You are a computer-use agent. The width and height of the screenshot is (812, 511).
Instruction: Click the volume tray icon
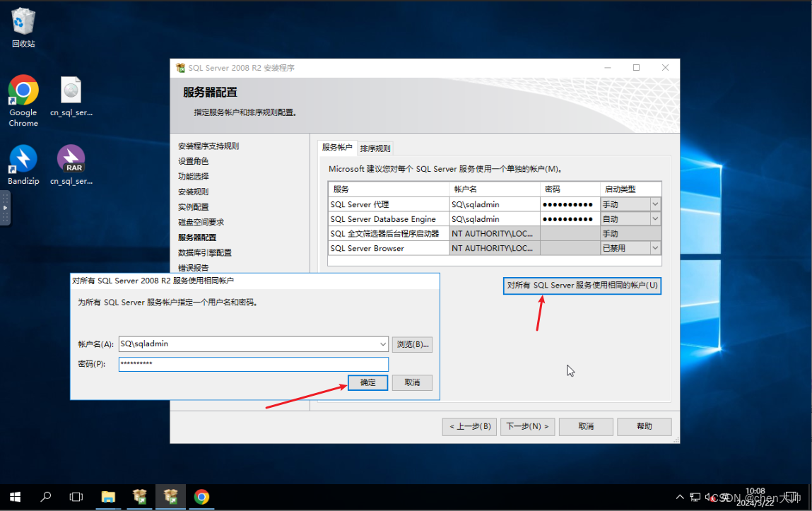point(710,497)
